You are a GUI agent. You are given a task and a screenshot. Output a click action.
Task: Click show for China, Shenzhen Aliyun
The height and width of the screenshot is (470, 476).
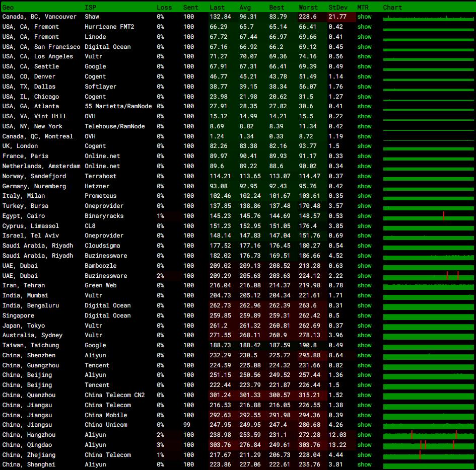click(364, 355)
